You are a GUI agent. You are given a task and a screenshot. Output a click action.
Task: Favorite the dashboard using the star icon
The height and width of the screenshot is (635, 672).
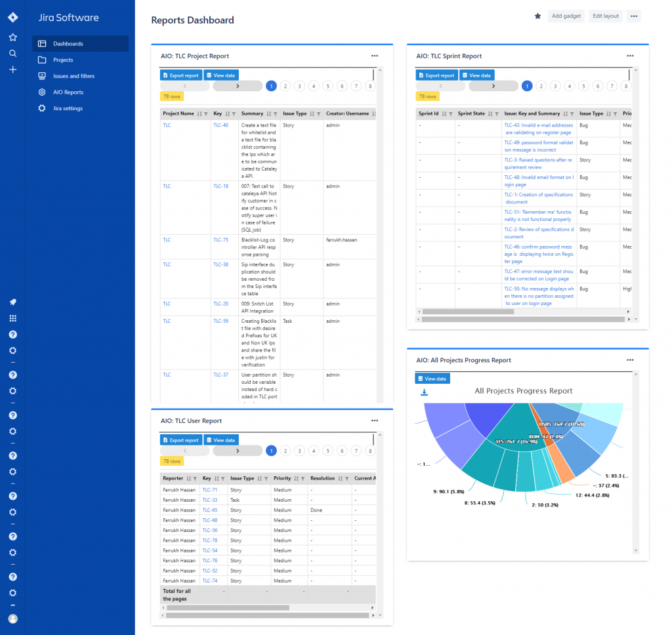[537, 16]
